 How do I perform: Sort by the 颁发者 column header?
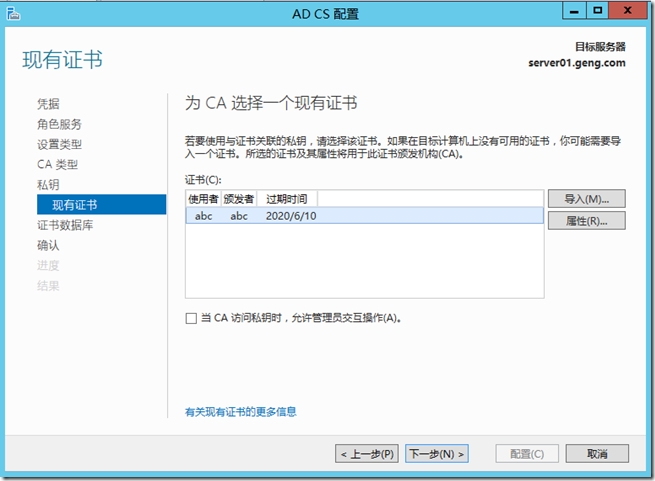tap(239, 199)
